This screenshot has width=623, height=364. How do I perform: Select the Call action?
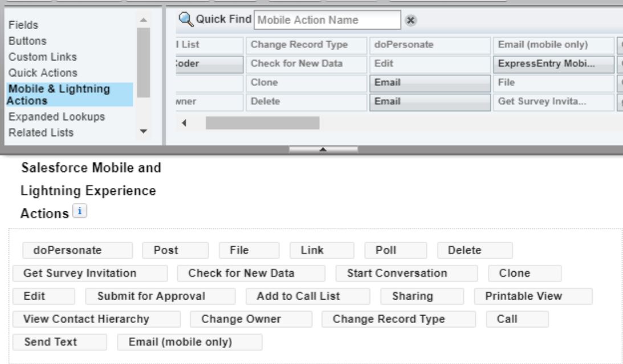[518, 320]
